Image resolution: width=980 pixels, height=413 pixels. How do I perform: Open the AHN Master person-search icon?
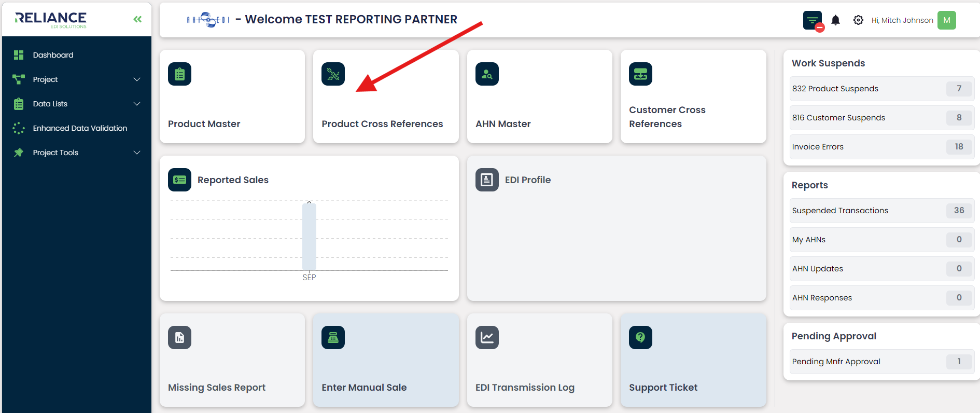click(x=487, y=74)
